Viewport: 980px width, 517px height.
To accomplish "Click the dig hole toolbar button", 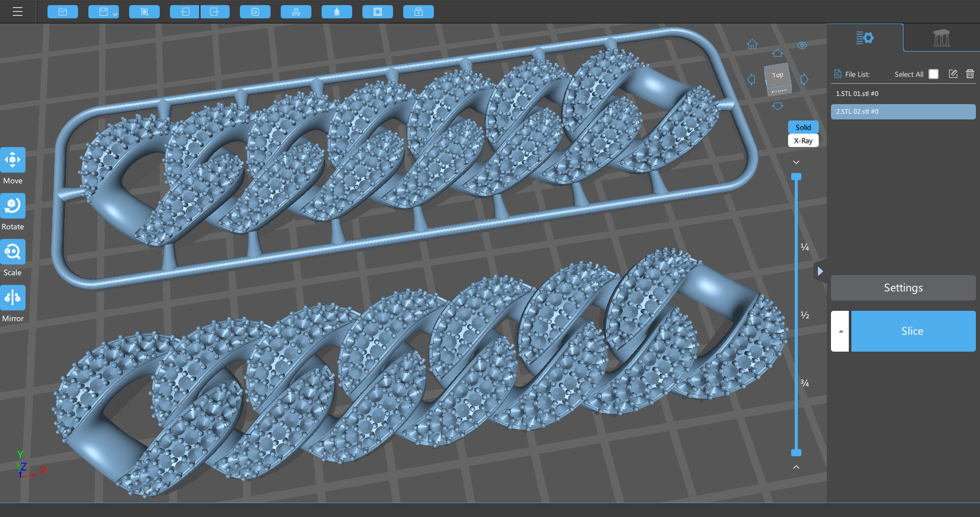I will [378, 12].
